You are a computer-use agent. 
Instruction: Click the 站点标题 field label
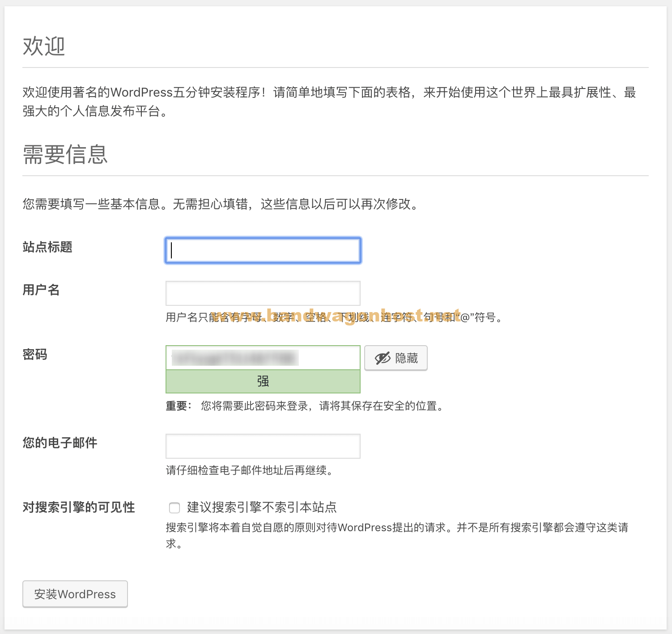click(x=47, y=247)
